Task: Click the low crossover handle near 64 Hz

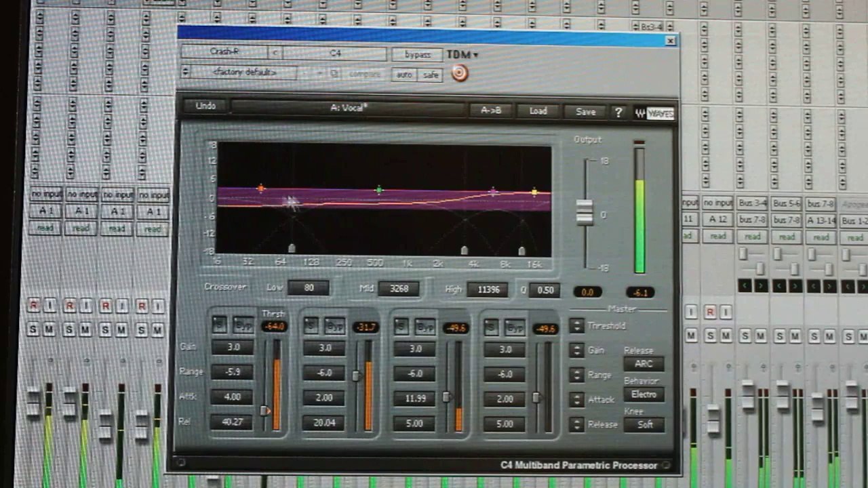Action: pos(292,249)
